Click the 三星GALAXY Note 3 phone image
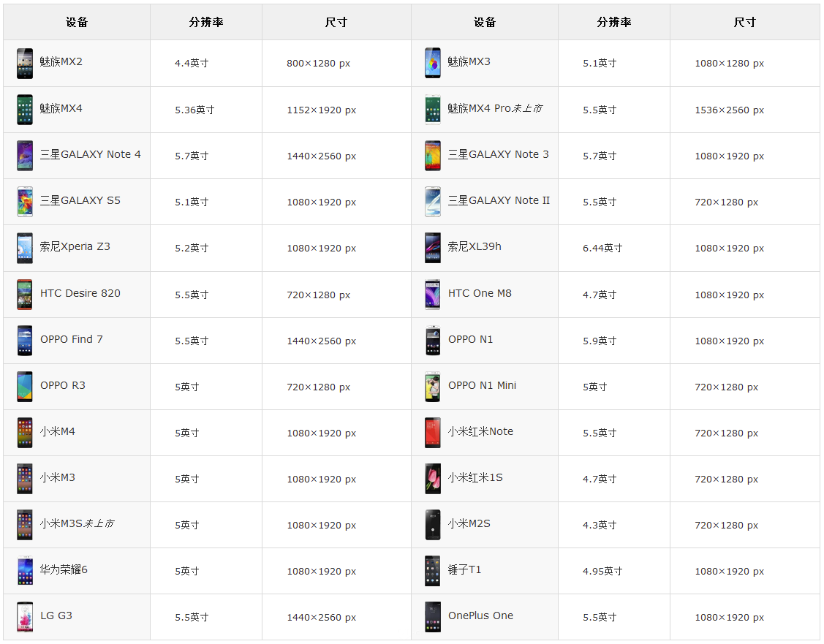Image resolution: width=824 pixels, height=644 pixels. pyautogui.click(x=433, y=156)
